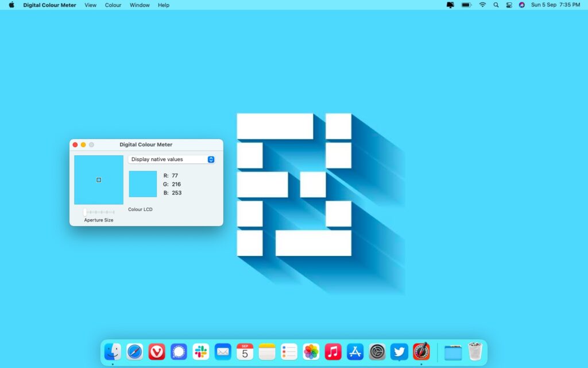Launch Siri from the menu bar
Screen dimensions: 588x368
(x=522, y=5)
